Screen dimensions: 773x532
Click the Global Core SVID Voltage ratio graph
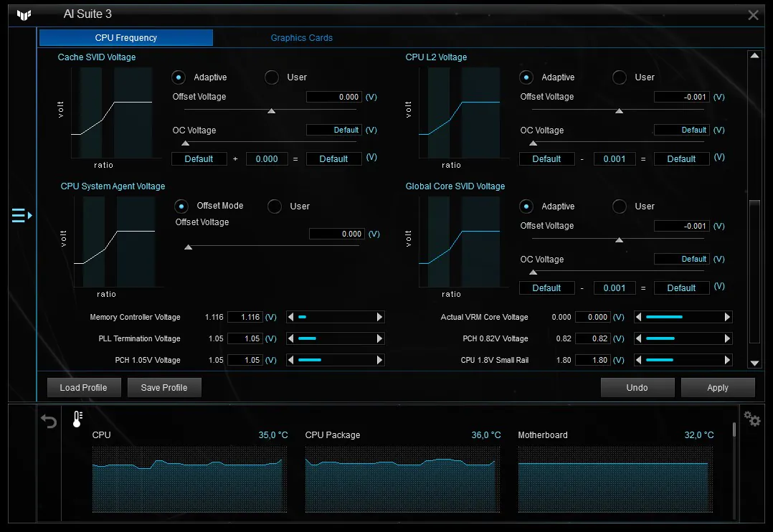[x=463, y=242]
